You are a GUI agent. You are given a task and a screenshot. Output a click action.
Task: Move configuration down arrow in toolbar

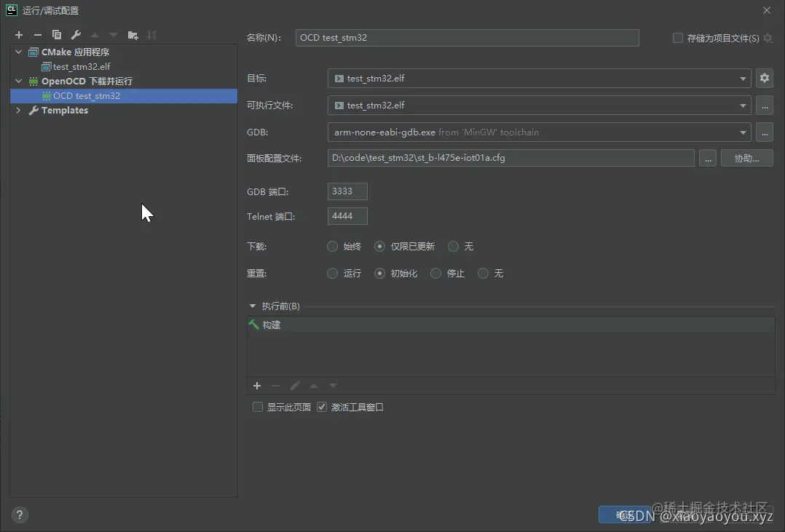[114, 35]
